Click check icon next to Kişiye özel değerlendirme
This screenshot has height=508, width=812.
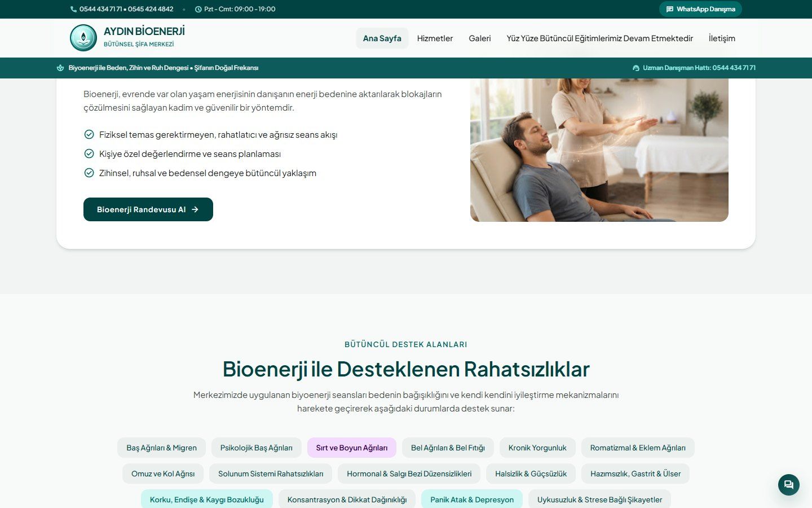pyautogui.click(x=89, y=154)
